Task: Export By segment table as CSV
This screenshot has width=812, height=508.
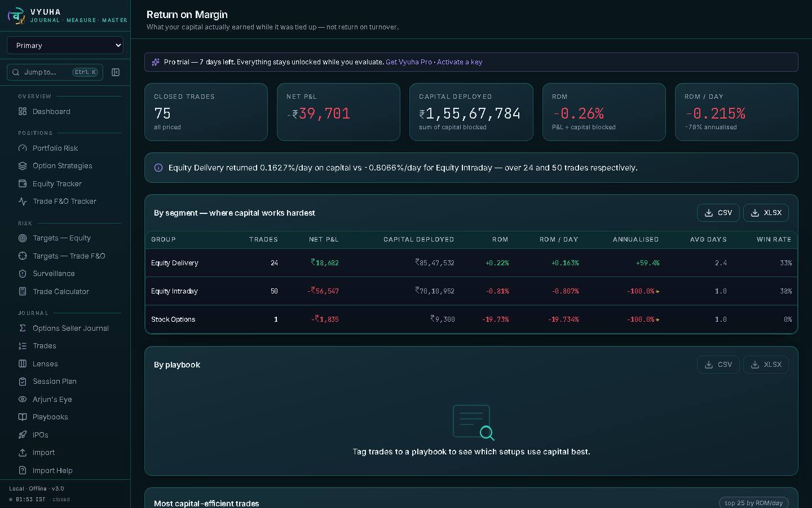Action: click(x=718, y=213)
